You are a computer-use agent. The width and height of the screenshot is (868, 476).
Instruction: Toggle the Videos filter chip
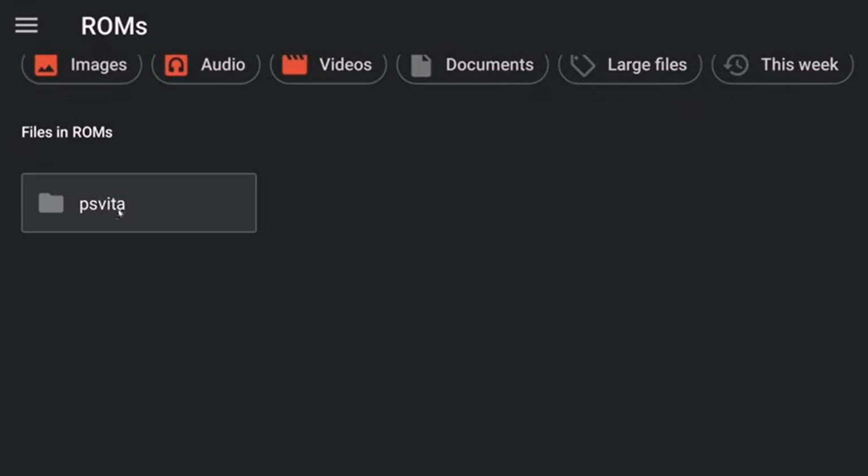coord(328,64)
